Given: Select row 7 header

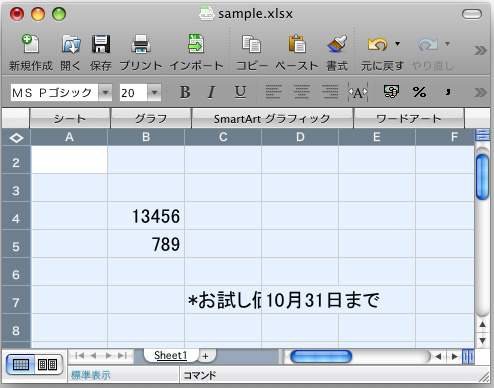Looking at the screenshot, I should [x=16, y=300].
